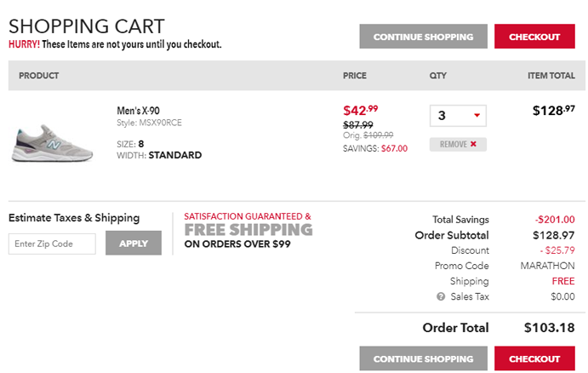Image resolution: width=588 pixels, height=373 pixels.
Task: Click the $103.18 order total amount
Action: pos(549,327)
